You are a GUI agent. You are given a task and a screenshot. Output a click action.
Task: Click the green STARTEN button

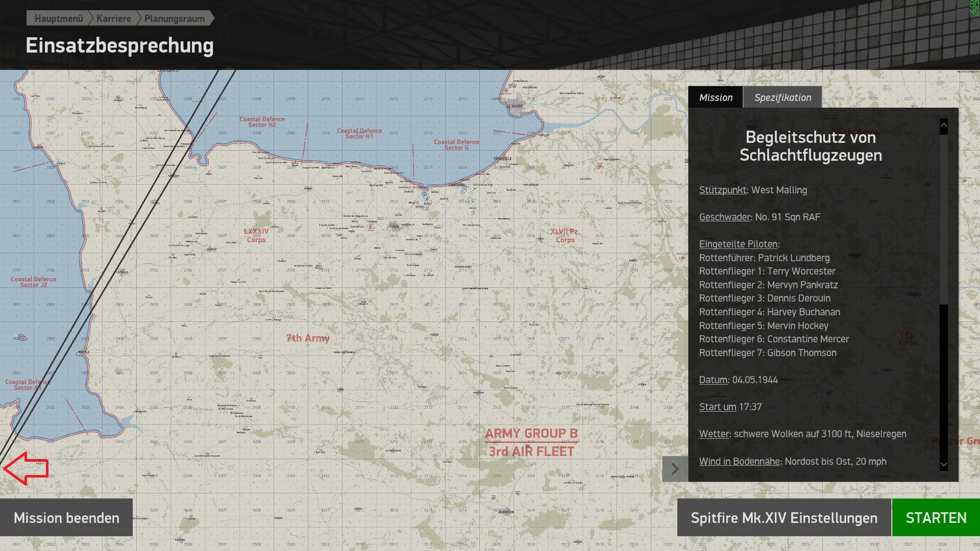936,518
